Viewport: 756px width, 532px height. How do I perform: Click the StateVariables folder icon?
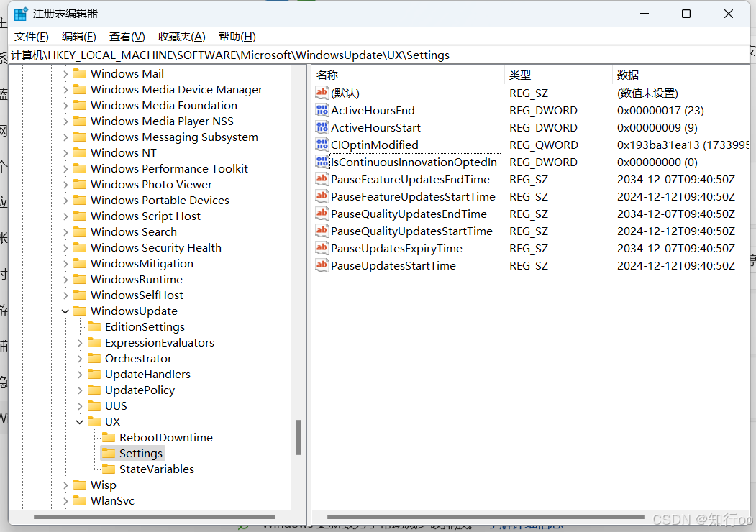tap(109, 469)
